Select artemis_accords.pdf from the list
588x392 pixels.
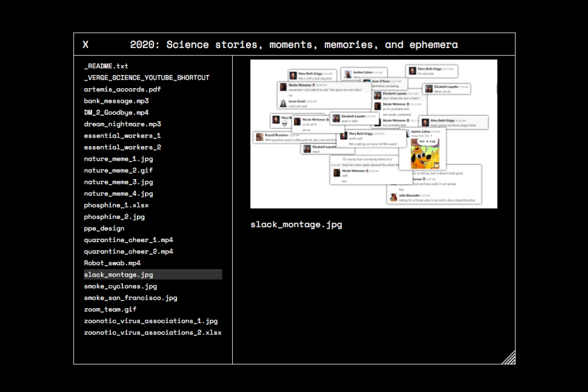pos(122,89)
